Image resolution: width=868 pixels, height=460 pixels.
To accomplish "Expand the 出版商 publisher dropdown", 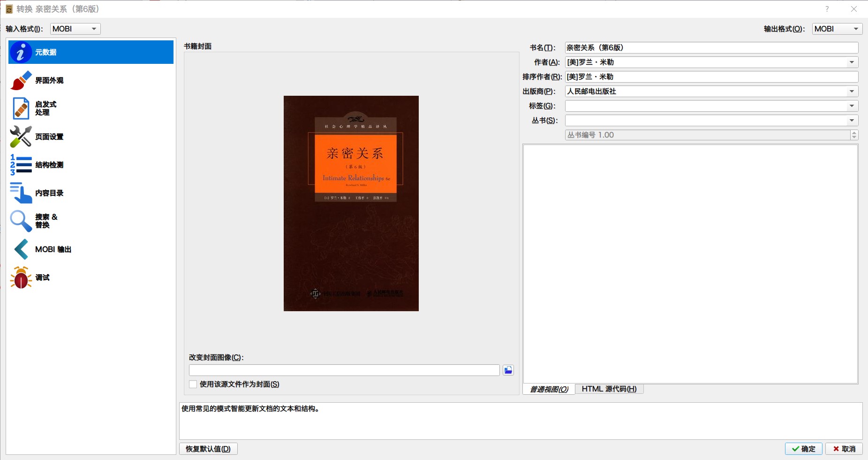I will (x=852, y=91).
